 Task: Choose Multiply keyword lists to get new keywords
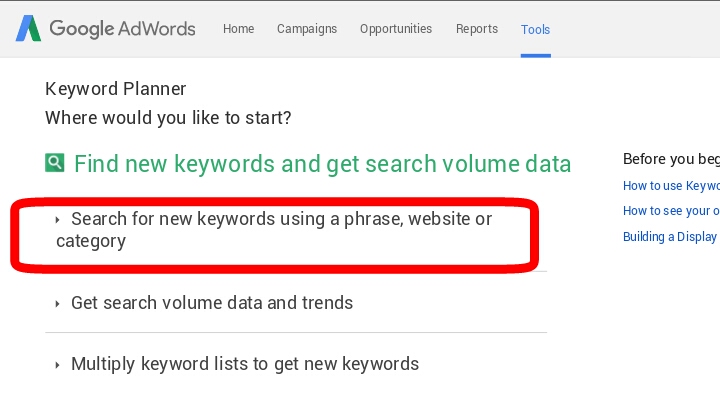(245, 364)
